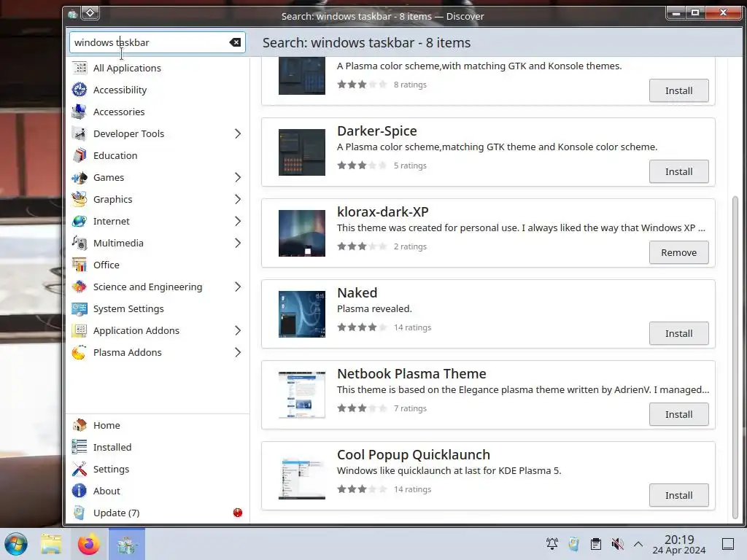Click the Naked star rating

tap(362, 327)
